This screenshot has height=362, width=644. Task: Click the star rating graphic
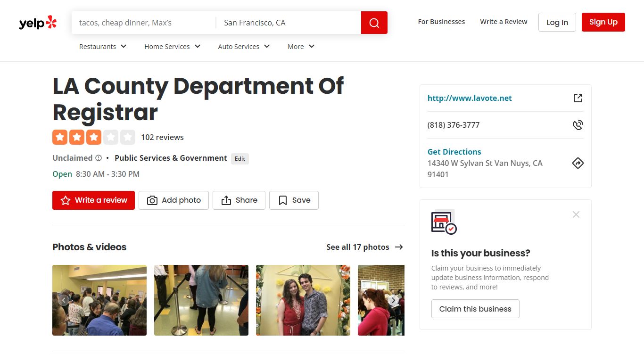94,137
